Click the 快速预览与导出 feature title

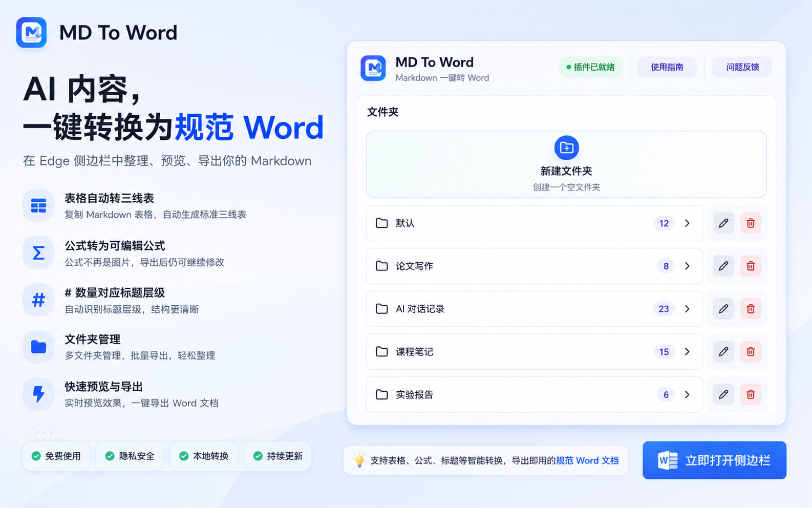pyautogui.click(x=103, y=387)
